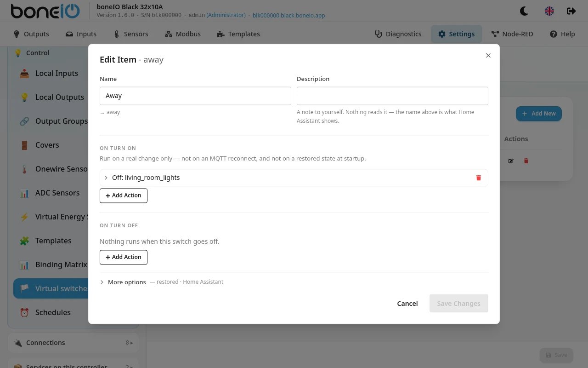The width and height of the screenshot is (588, 368).
Task: Open Templates tab in top navigation
Action: click(x=238, y=34)
